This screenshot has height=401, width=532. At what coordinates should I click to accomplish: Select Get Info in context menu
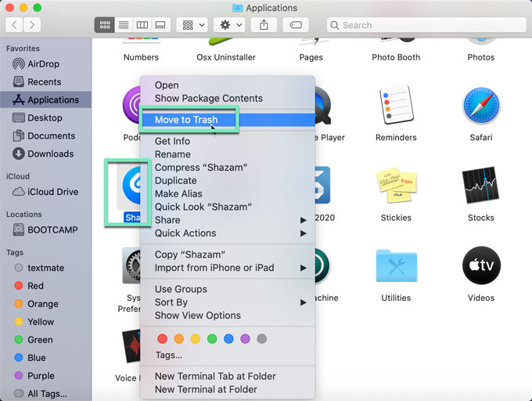(x=172, y=141)
